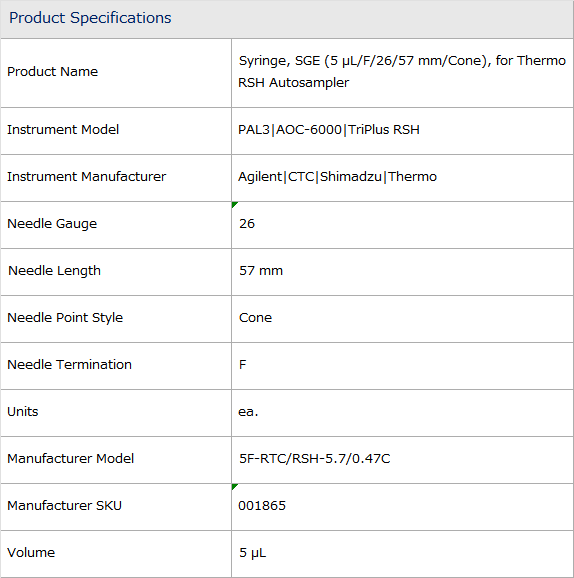Image resolution: width=574 pixels, height=578 pixels.
Task: Click the Volume label cell
Action: tap(116, 554)
